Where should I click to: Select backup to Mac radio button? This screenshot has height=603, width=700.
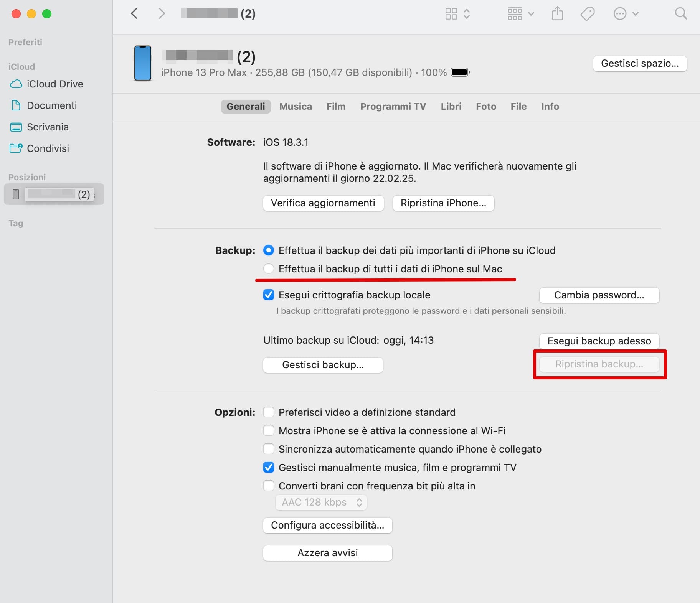tap(269, 269)
